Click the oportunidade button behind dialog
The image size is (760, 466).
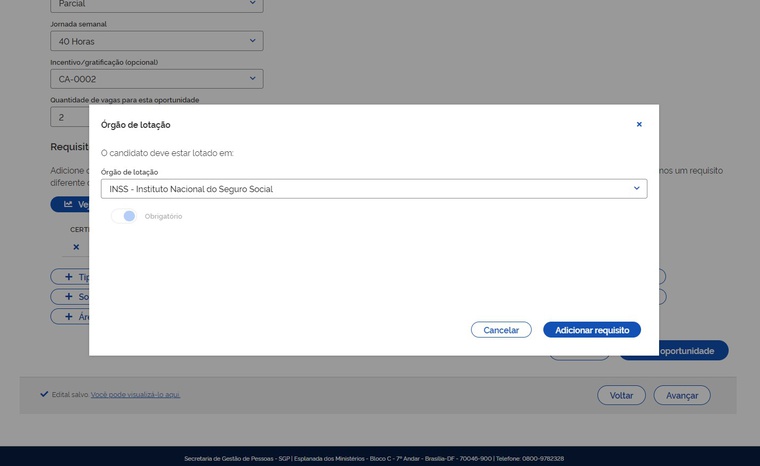[x=693, y=351]
